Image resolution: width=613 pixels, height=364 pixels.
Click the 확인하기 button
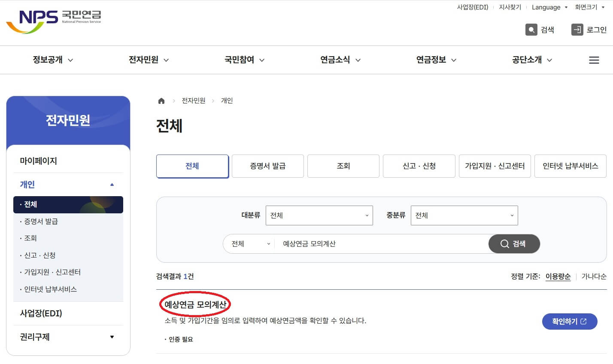click(x=569, y=321)
